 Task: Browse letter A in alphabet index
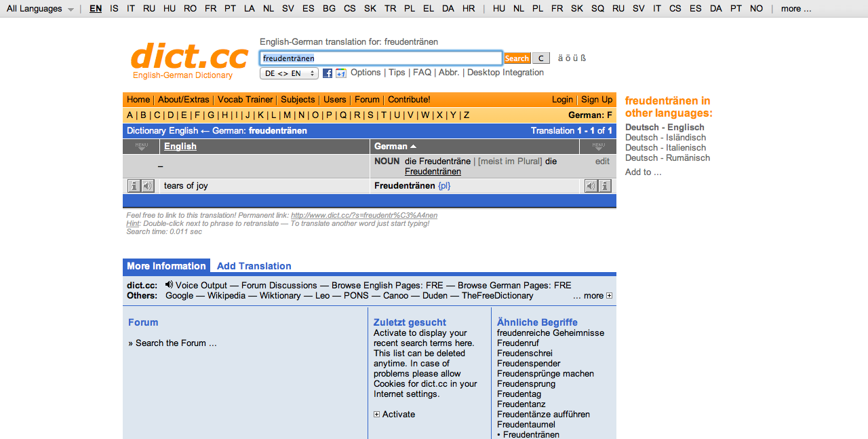[x=130, y=115]
